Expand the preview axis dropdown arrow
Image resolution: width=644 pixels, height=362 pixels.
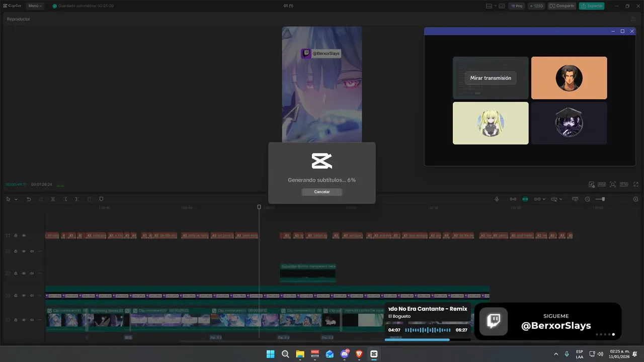coord(561,200)
